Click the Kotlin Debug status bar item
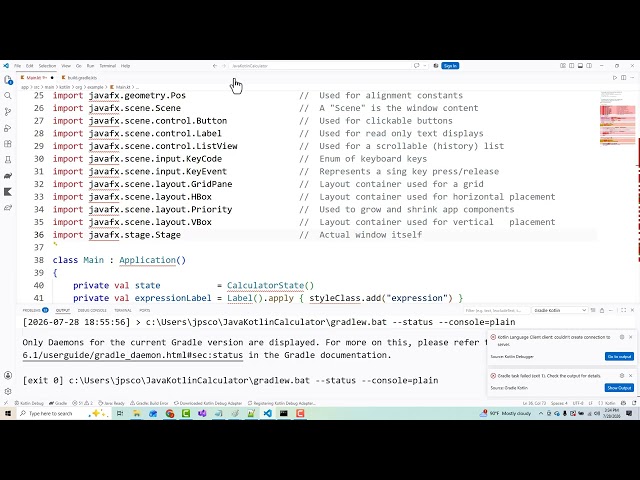 click(x=29, y=403)
